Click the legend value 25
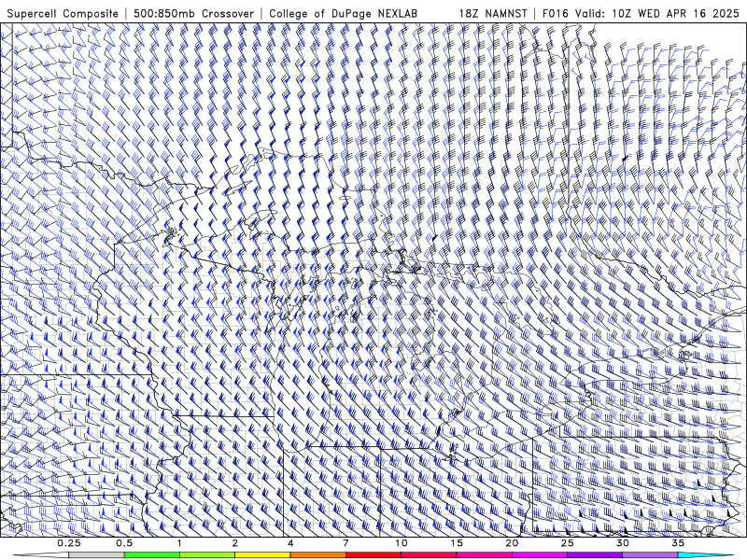 [568, 543]
